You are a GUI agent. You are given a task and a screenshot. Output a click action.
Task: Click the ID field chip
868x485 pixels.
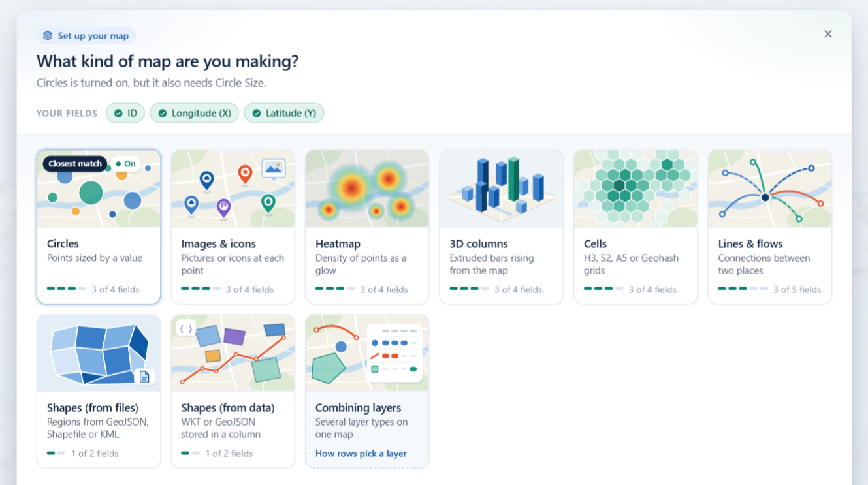coord(125,113)
